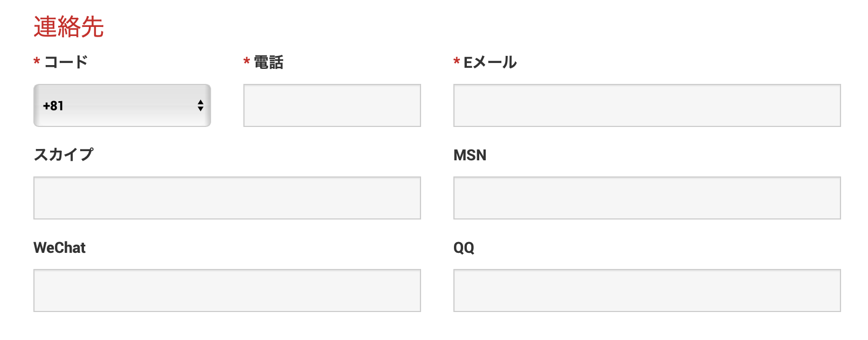The width and height of the screenshot is (868, 340).
Task: Click the up-down arrows on code selector
Action: coord(200,105)
